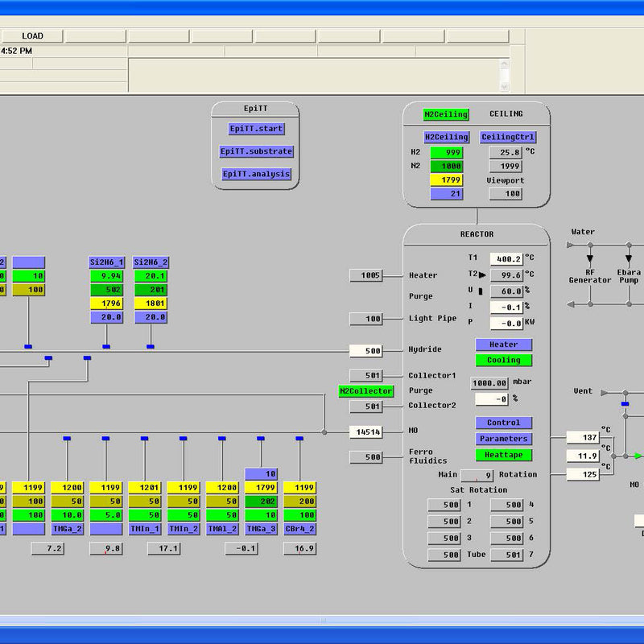Click the blue valve below the Si2H6_2 column
This screenshot has height=644, width=644.
[150, 347]
